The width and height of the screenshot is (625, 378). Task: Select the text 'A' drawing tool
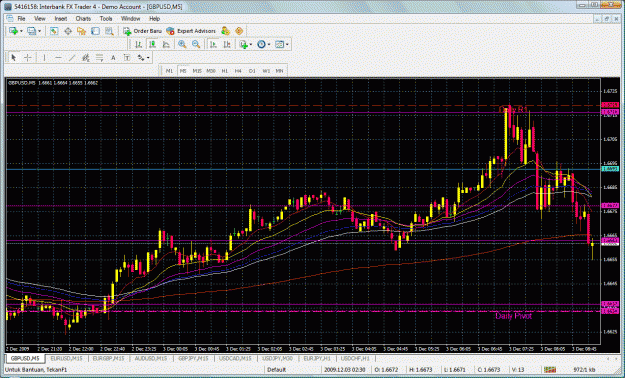tap(113, 58)
